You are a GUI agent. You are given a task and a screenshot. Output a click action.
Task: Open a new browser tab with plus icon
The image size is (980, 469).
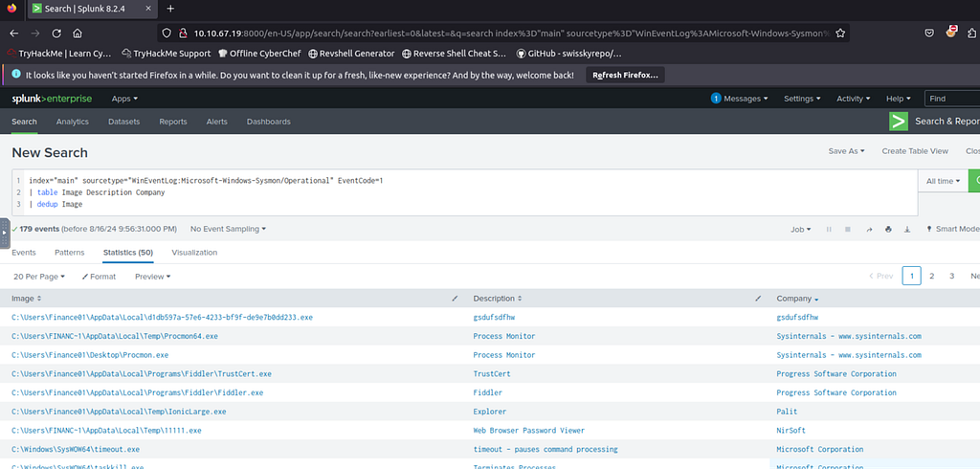170,9
